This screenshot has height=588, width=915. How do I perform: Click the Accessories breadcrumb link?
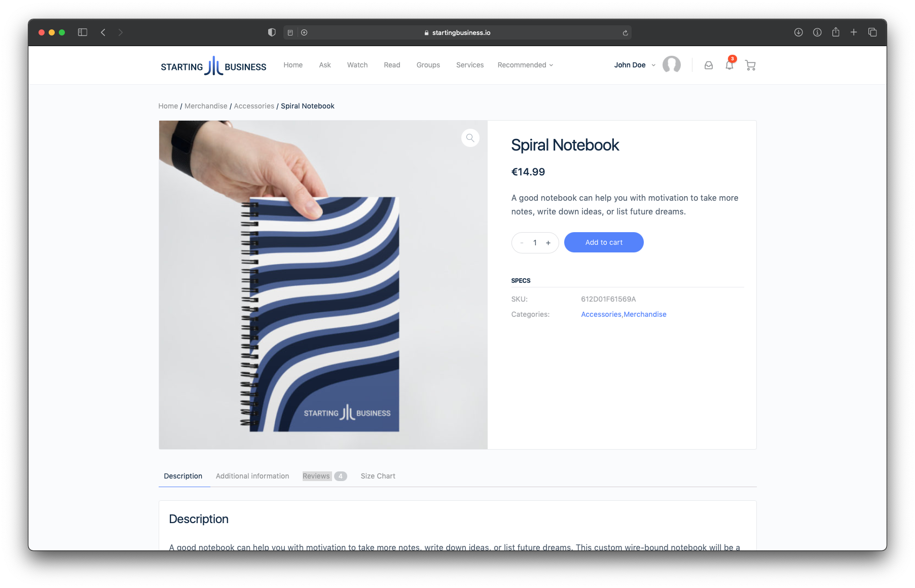click(254, 106)
